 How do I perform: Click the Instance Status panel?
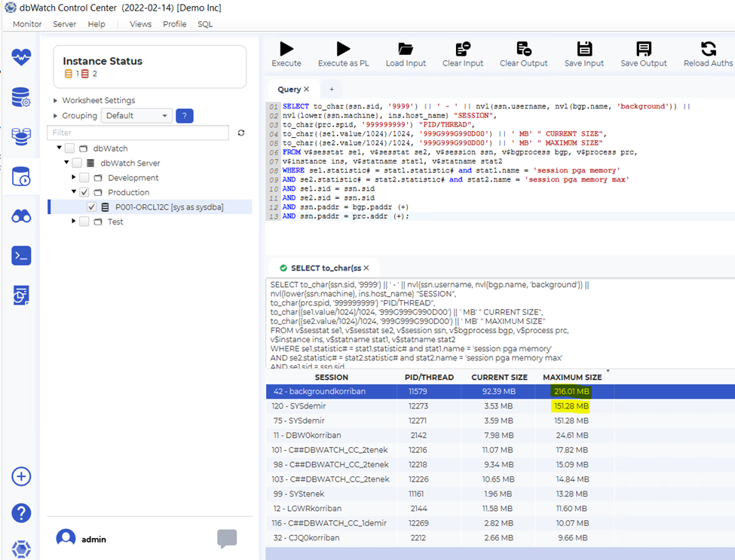click(149, 67)
